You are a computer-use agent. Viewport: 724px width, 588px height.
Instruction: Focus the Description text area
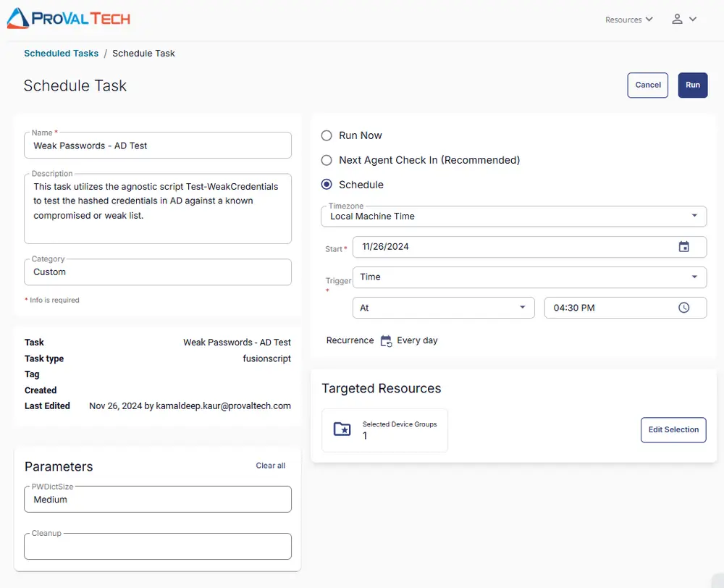click(157, 209)
